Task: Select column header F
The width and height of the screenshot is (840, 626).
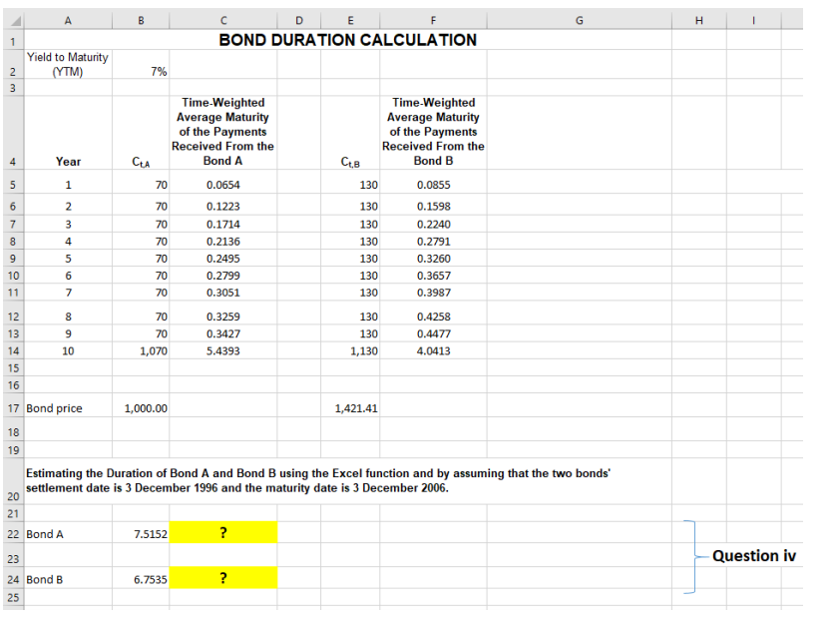Action: click(x=433, y=18)
